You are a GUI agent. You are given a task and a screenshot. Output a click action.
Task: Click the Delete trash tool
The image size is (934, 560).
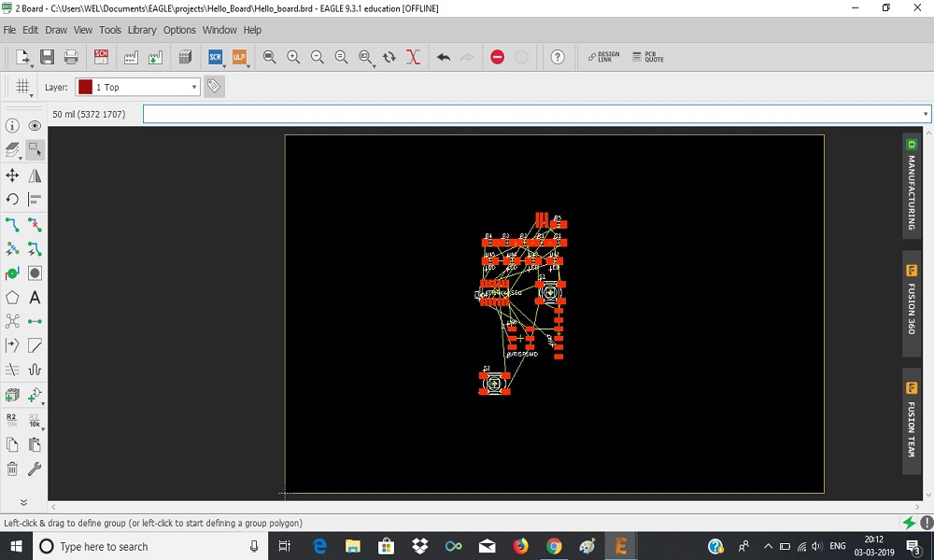pyautogui.click(x=12, y=469)
